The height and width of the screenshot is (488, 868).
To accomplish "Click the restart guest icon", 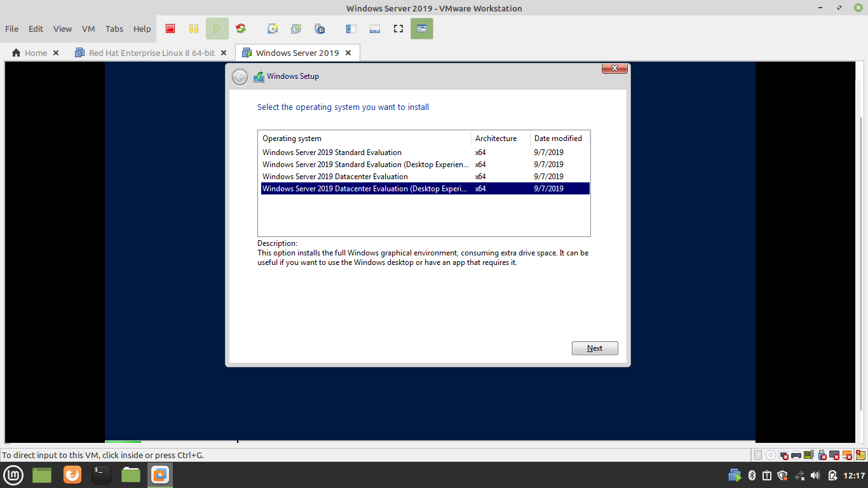I will click(241, 29).
